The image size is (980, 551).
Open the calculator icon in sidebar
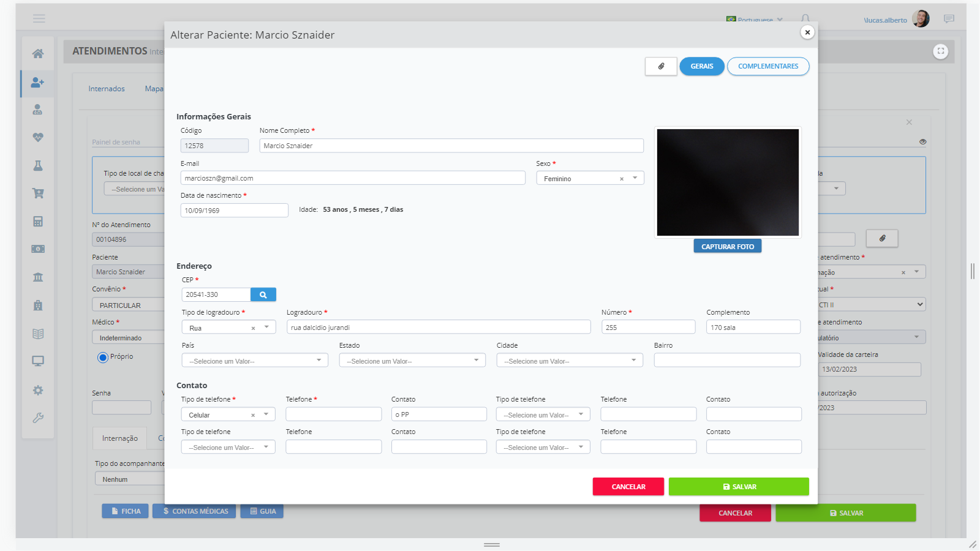coord(38,222)
